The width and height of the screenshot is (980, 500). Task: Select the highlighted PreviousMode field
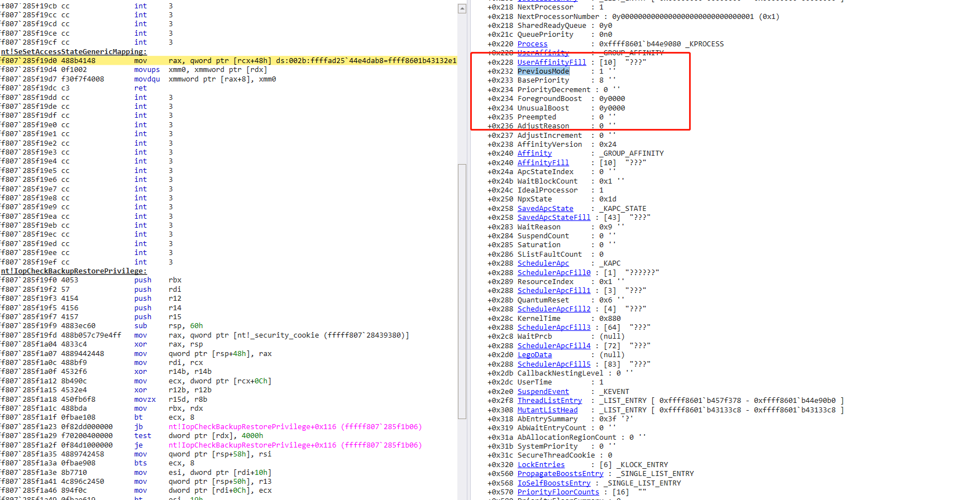pyautogui.click(x=543, y=71)
